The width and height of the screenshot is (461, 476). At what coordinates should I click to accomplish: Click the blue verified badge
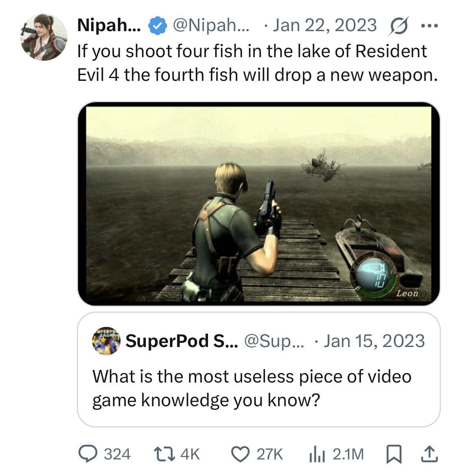click(157, 26)
